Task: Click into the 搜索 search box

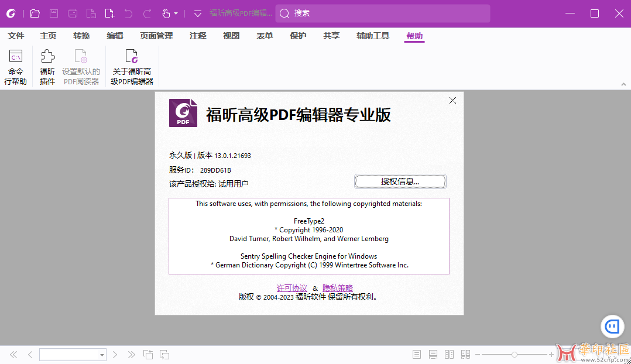Action: point(383,13)
